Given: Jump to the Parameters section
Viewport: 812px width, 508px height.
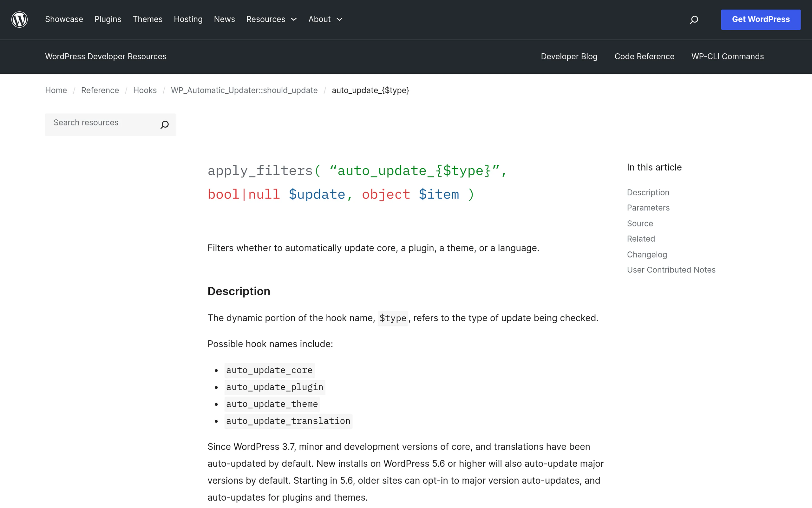Looking at the screenshot, I should [x=648, y=208].
